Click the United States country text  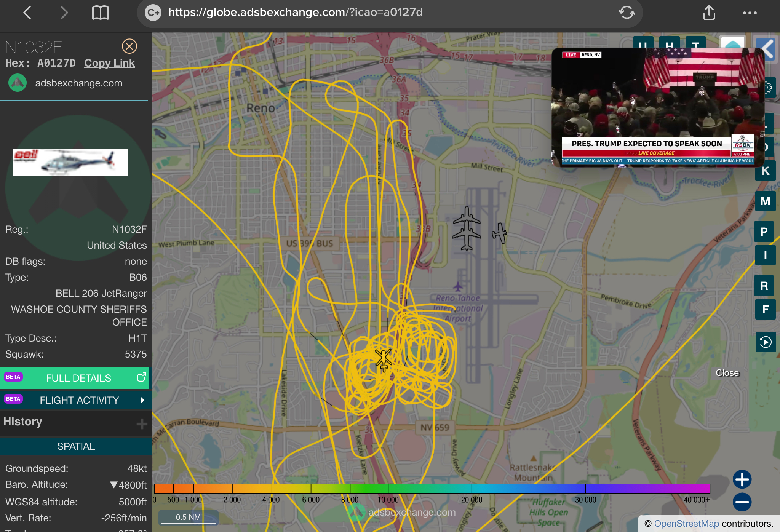coord(117,245)
